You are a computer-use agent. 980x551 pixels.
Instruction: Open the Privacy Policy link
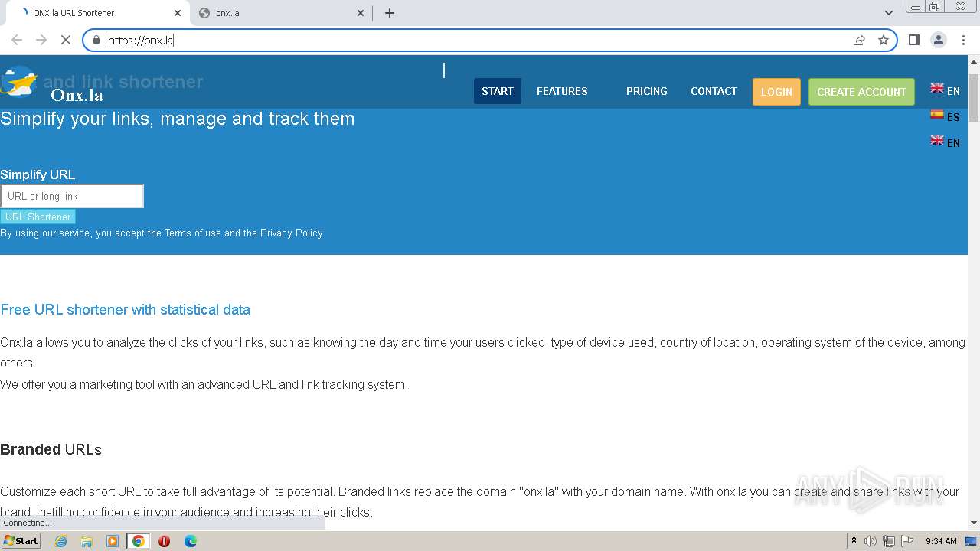click(291, 233)
